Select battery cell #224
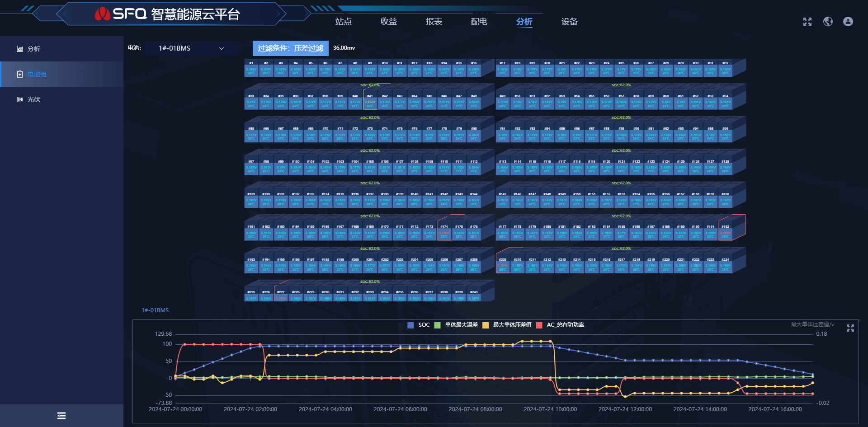The image size is (868, 427). (x=725, y=265)
